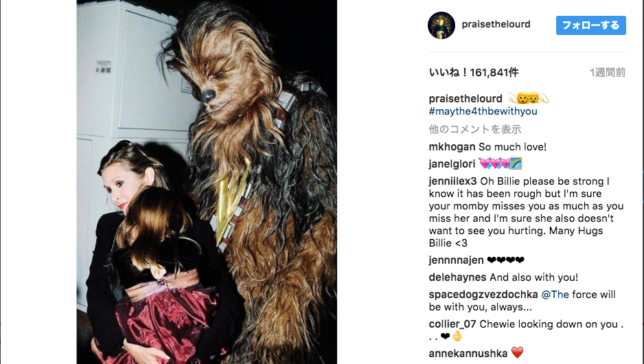The image size is (644, 364).
Task: Click praisethelourd name in the caption
Action: [x=465, y=99]
